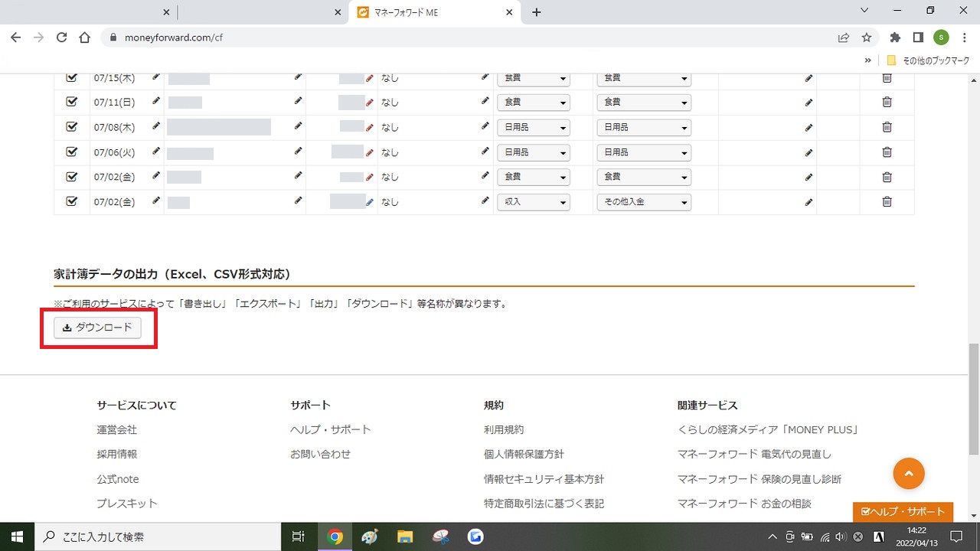Open the green S profile avatar
The width and height of the screenshot is (980, 551).
click(941, 37)
